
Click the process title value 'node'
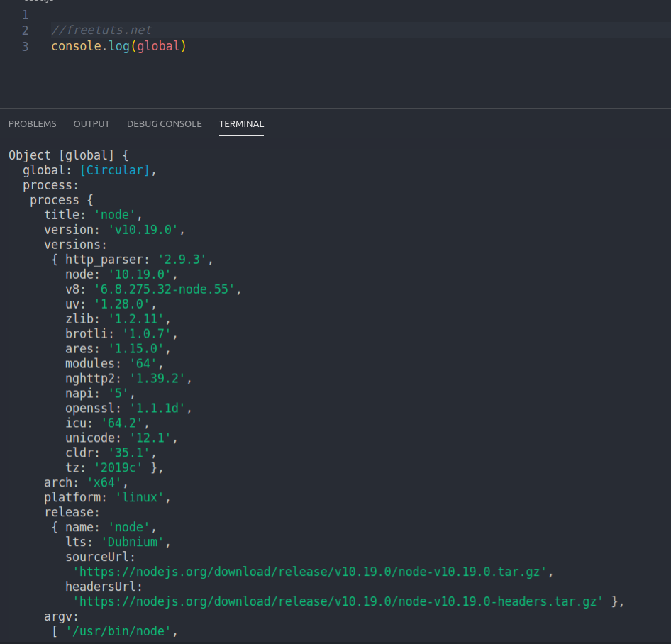pos(115,214)
